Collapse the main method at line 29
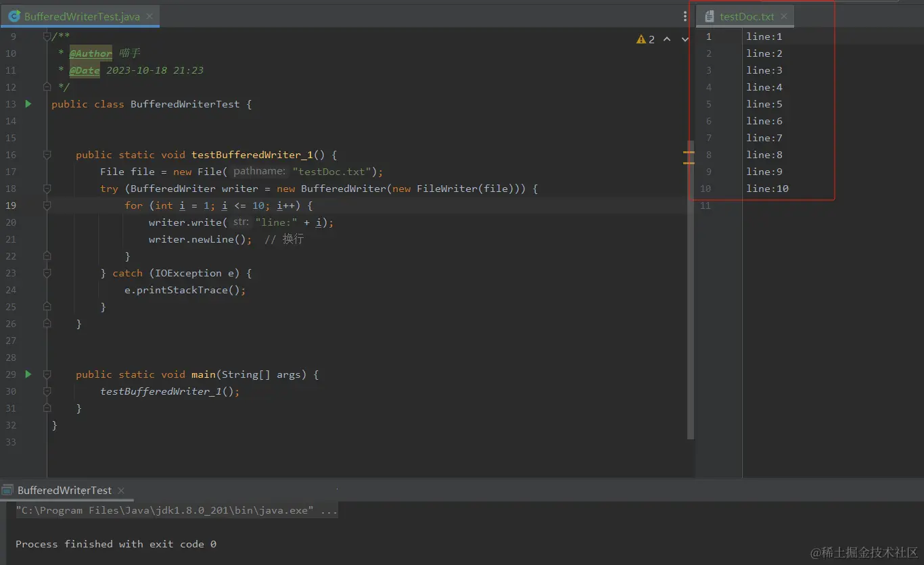 (x=47, y=374)
